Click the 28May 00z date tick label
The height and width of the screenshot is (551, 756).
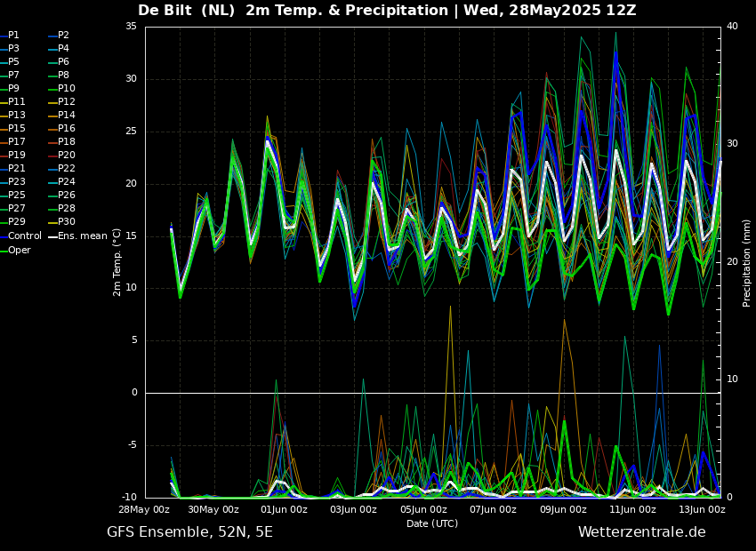[x=144, y=509]
